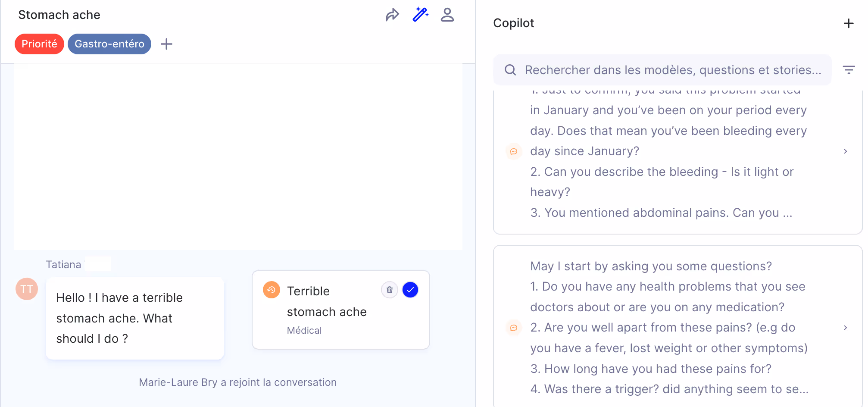Click chat bubble icon on health questions card
The image size is (868, 407).
514,328
